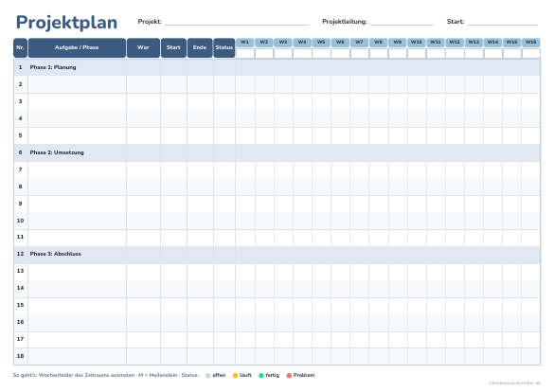
Task: Click the green fertig status dot
Action: [x=261, y=375]
